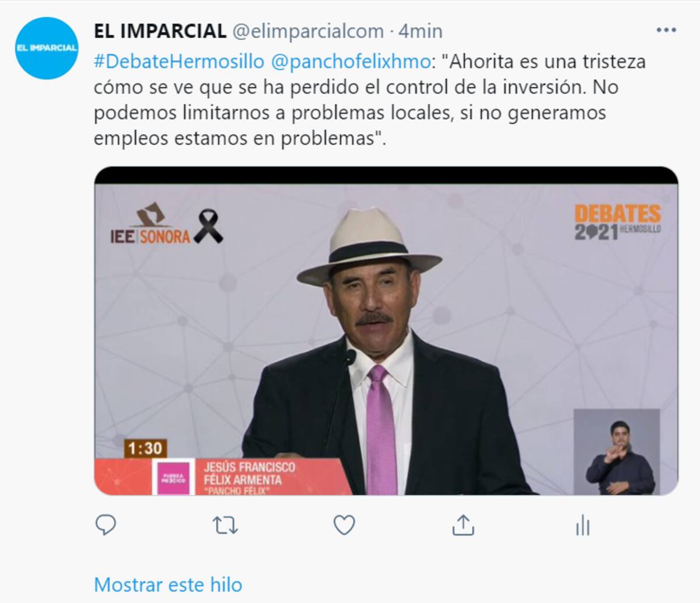Viewport: 700px width, 603px height.
Task: Open the EL IMPARCIAL account name
Action: pos(160,30)
